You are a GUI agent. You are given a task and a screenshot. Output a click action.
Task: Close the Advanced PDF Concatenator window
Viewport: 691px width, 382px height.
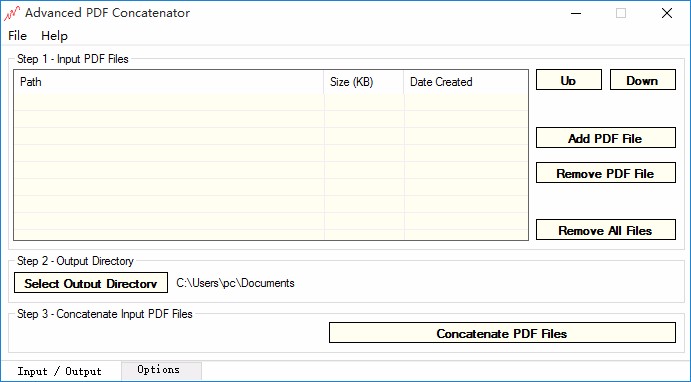point(667,13)
